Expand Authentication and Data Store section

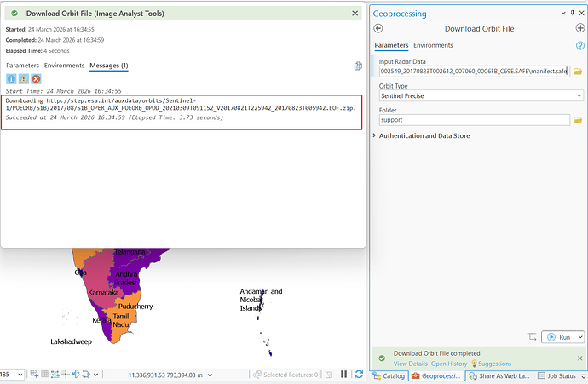[374, 135]
